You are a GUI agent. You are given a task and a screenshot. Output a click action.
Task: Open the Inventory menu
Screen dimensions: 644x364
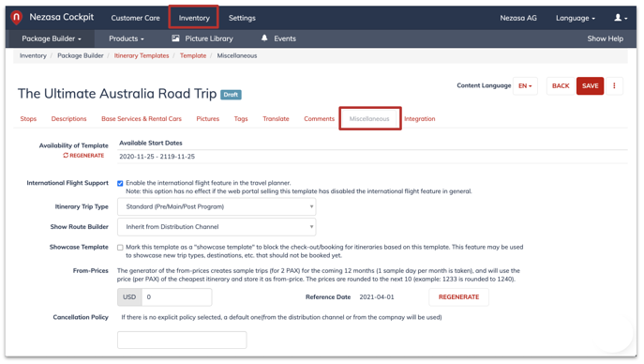pyautogui.click(x=194, y=18)
